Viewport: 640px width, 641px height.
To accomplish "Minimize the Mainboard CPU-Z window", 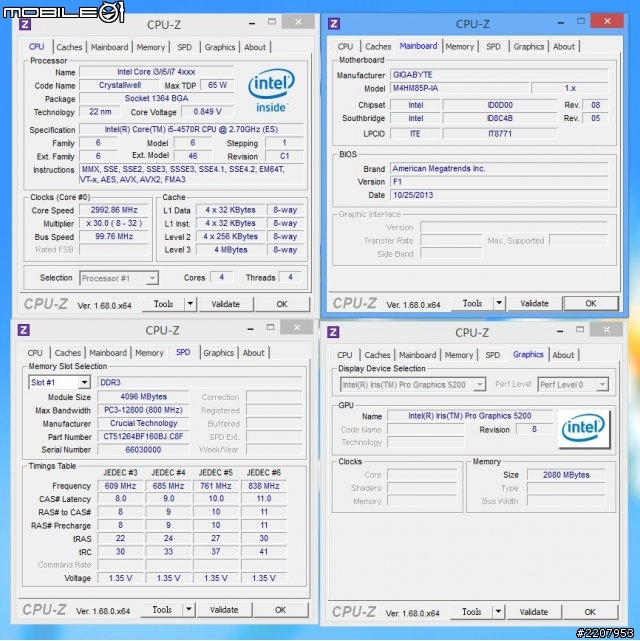I will coord(561,23).
